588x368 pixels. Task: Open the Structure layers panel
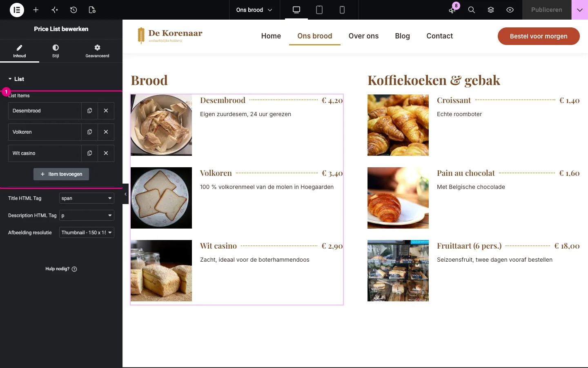point(491,10)
